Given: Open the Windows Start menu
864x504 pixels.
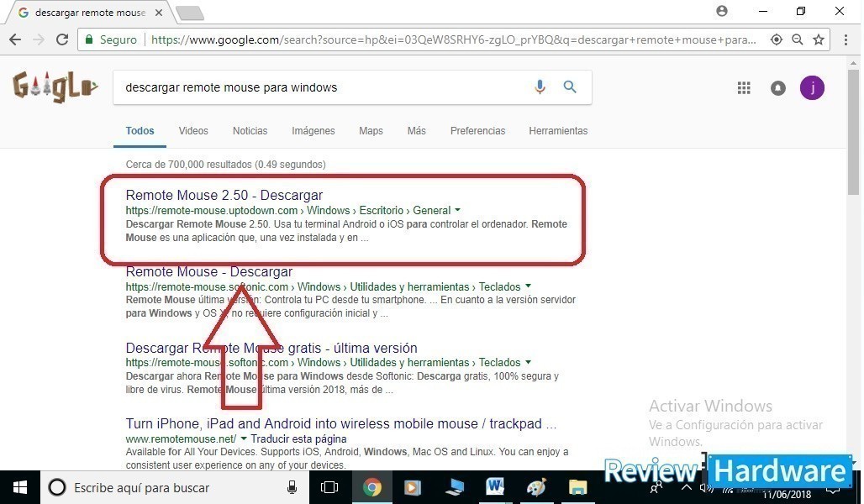Looking at the screenshot, I should coord(20,487).
